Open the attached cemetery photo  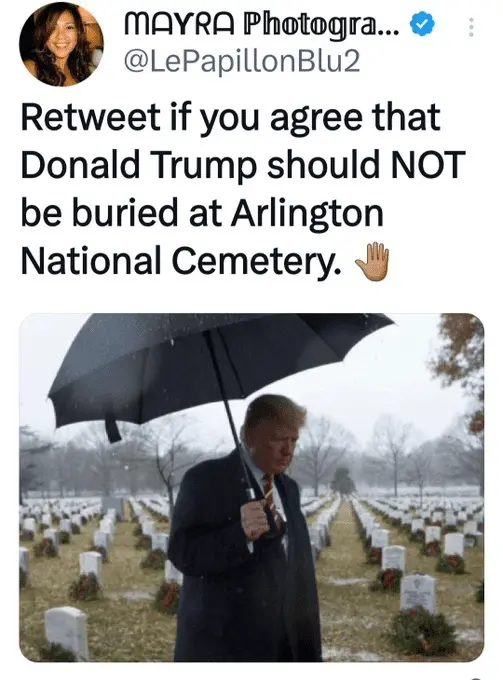252,487
